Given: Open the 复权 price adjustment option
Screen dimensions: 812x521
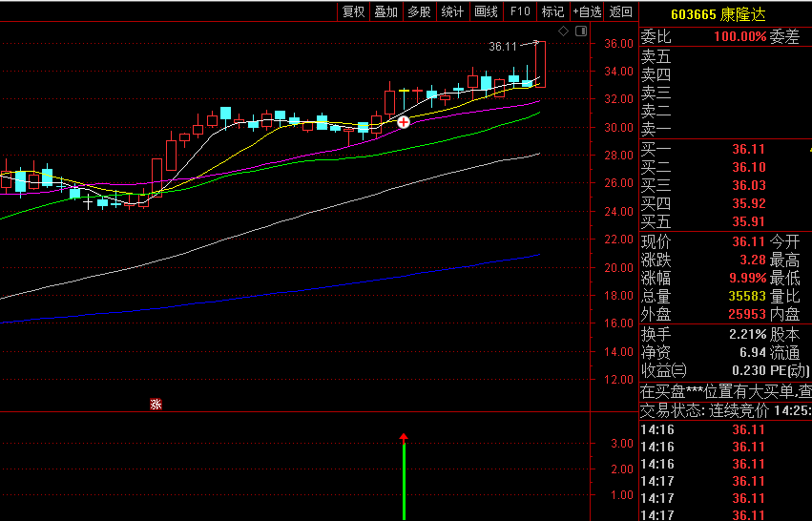Looking at the screenshot, I should tap(353, 11).
